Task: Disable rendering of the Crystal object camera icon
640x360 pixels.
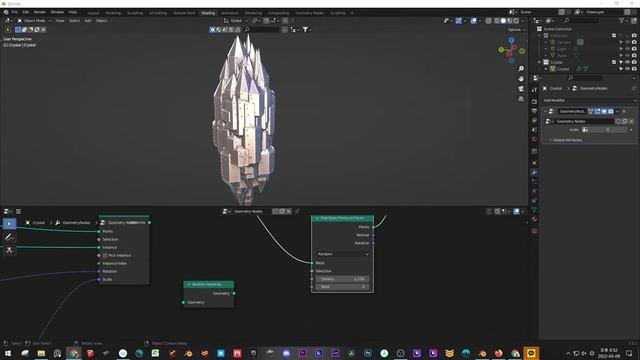Action: pos(634,69)
